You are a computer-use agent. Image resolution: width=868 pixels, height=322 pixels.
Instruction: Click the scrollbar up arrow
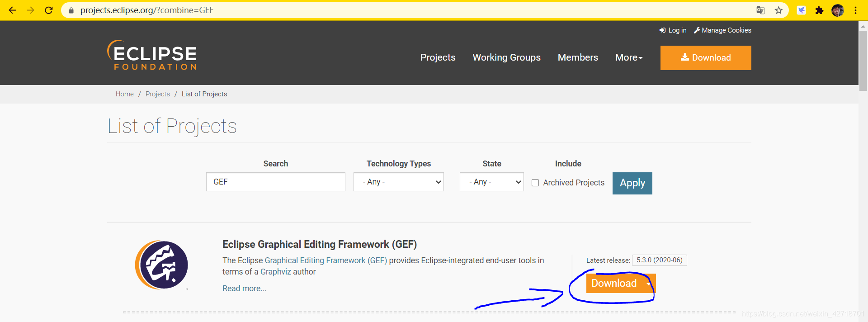click(x=863, y=26)
